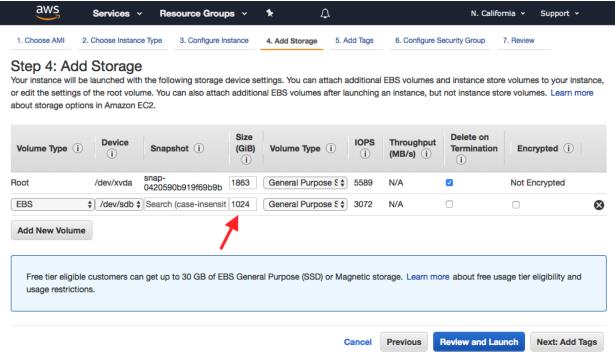The height and width of the screenshot is (363, 615).
Task: Click the Throughput (MB/s) info icon
Action: click(426, 154)
